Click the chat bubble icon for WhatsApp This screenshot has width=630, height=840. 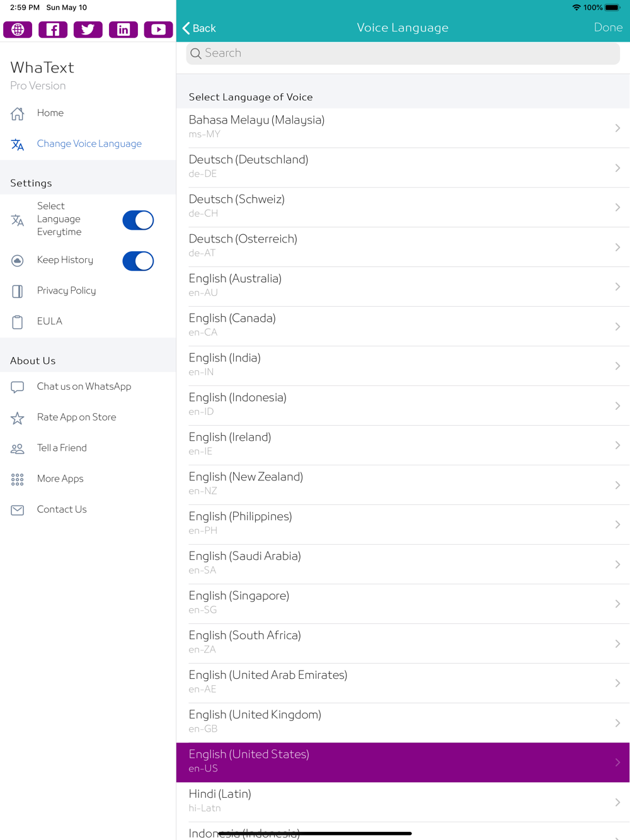pyautogui.click(x=18, y=387)
